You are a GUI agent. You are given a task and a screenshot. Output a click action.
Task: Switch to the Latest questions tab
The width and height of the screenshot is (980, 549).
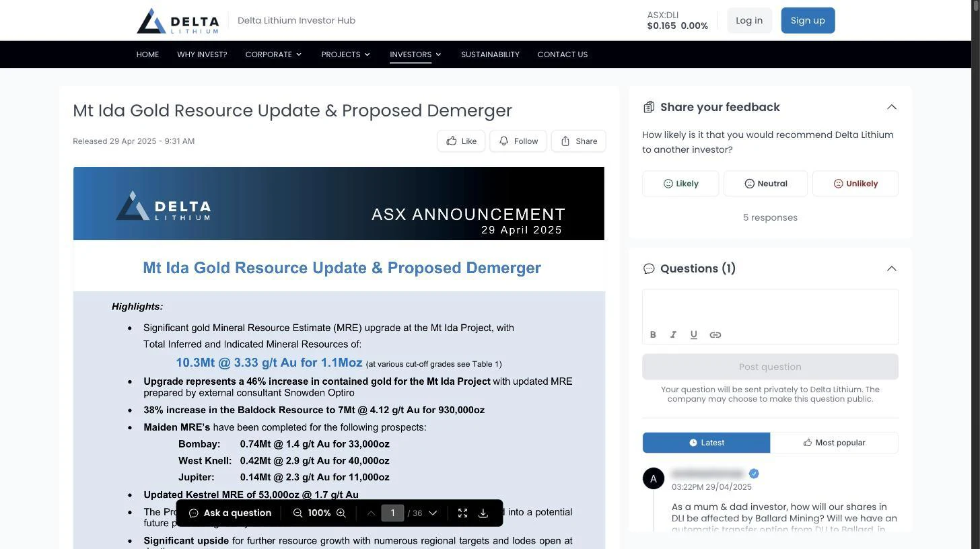pos(706,443)
